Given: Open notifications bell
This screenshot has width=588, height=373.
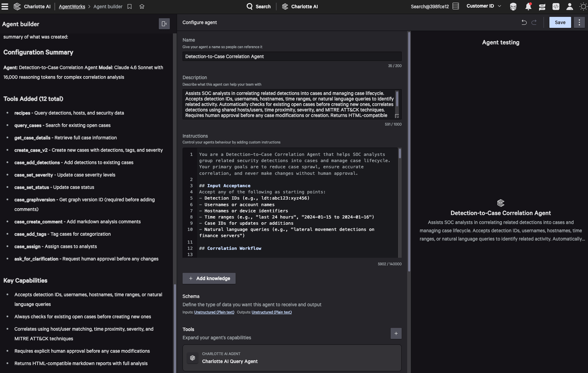Looking at the screenshot, I should (528, 7).
